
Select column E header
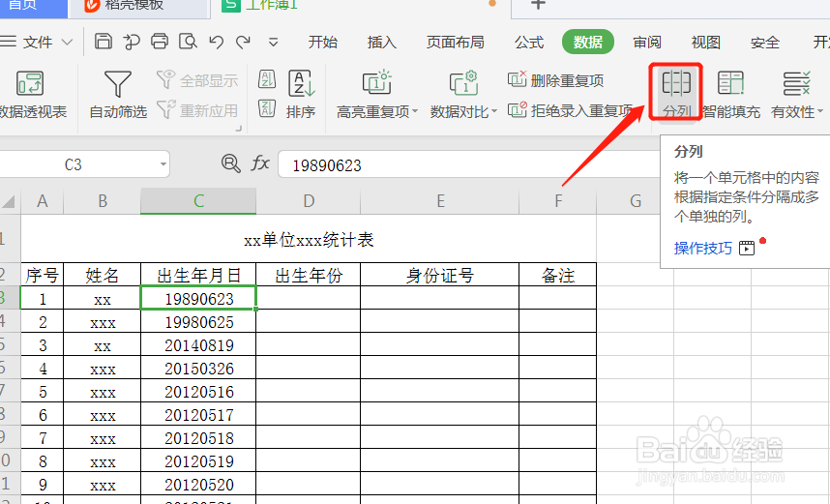click(x=440, y=201)
